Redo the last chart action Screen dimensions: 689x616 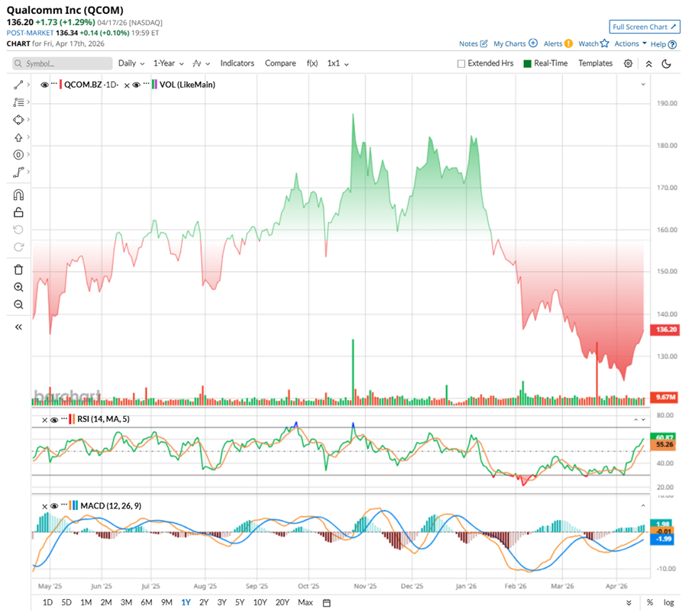tap(18, 247)
